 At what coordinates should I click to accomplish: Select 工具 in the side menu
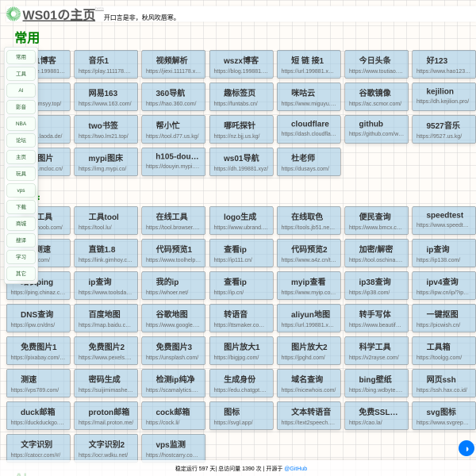tap(21, 74)
